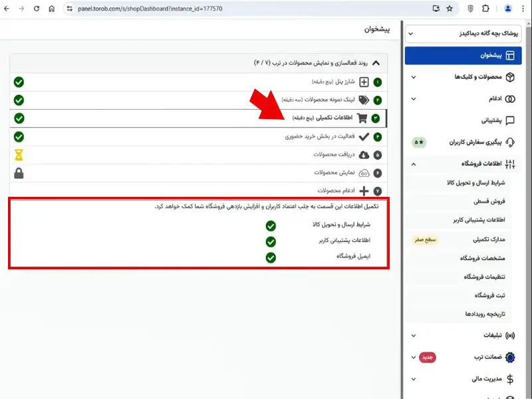Click the shopping cart icon of اطلاعات تکمیلی
The width and height of the screenshot is (532, 399).
click(362, 118)
